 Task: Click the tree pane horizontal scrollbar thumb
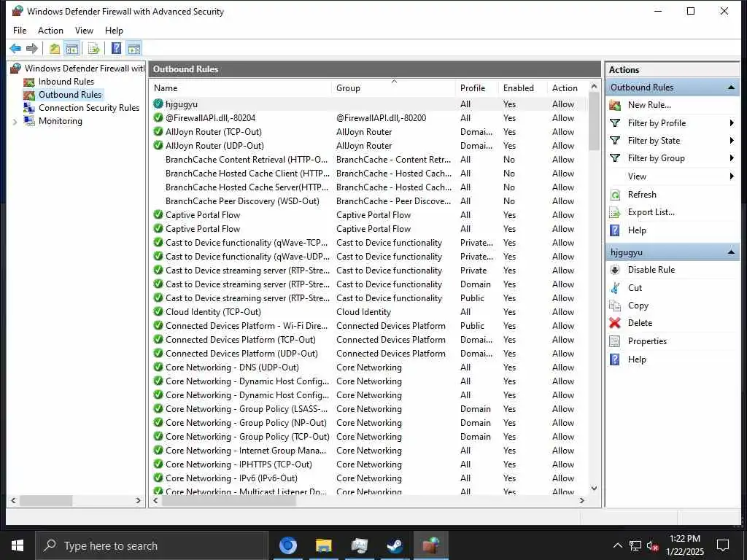click(46, 500)
